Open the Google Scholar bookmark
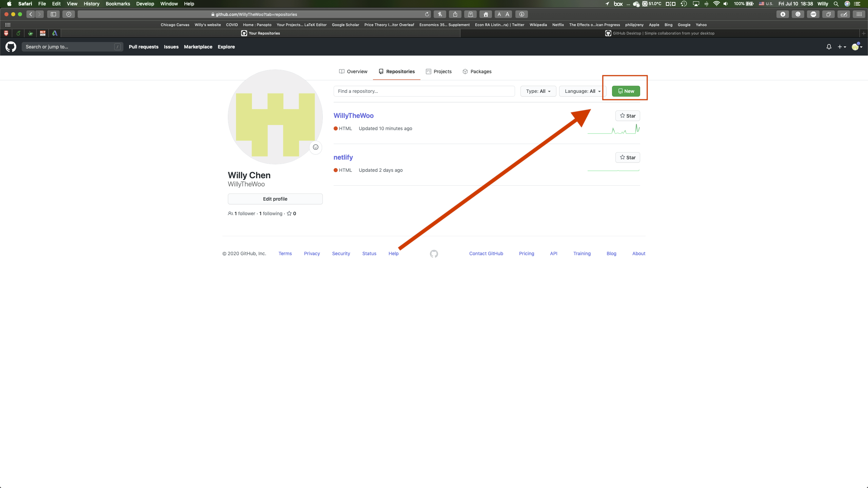 coord(345,25)
